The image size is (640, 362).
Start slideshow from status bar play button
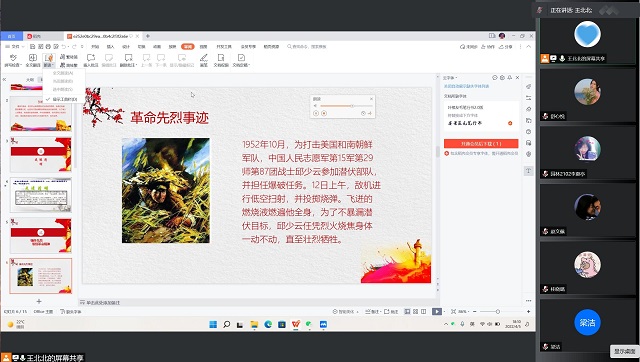[437, 311]
